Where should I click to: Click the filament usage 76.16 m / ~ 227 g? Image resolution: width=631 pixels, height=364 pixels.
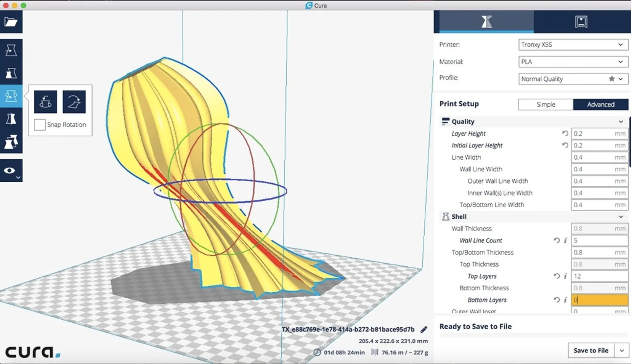tap(405, 353)
